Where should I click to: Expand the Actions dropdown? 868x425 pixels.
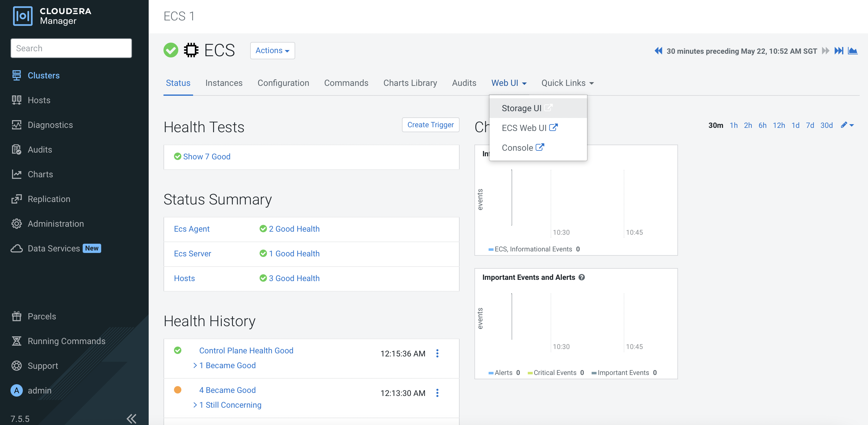click(x=272, y=51)
